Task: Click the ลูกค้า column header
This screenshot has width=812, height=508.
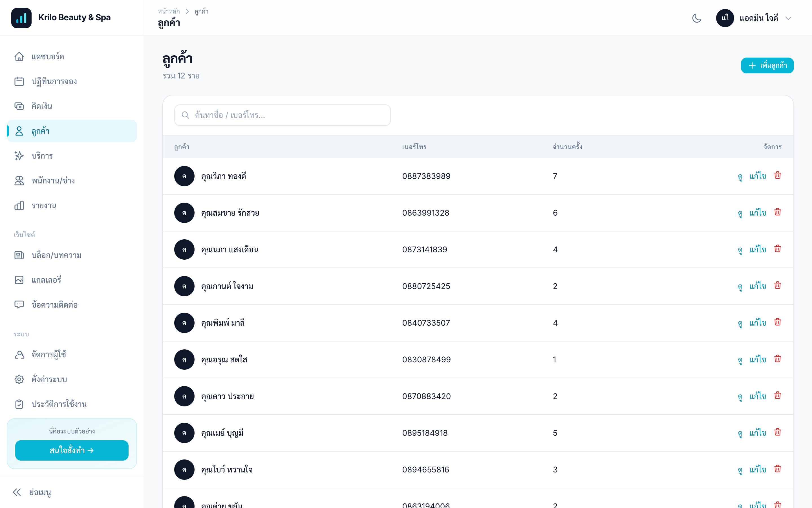Action: pos(182,147)
